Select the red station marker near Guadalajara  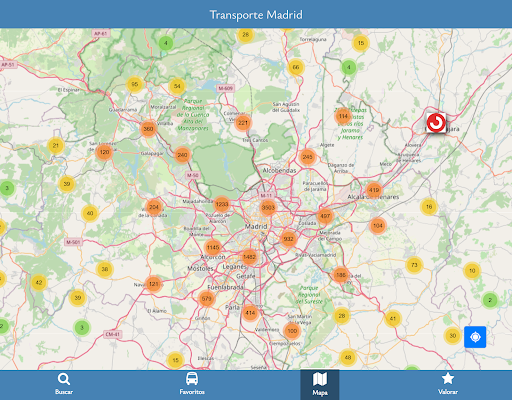[x=436, y=123]
